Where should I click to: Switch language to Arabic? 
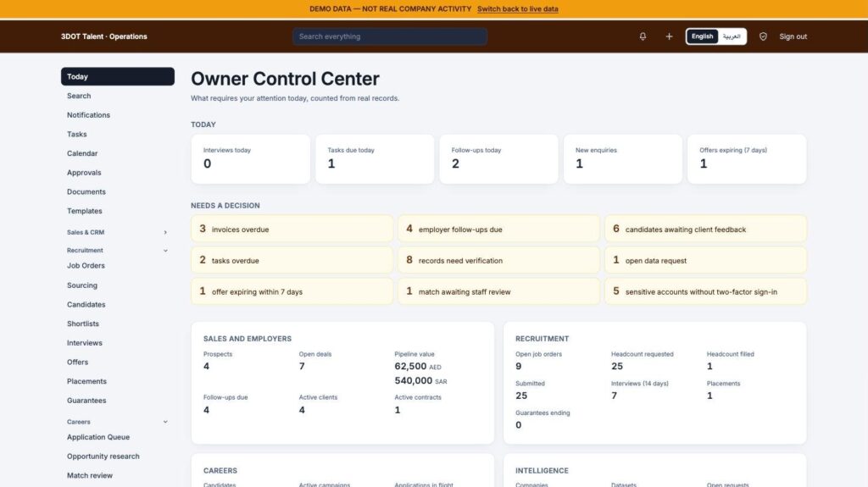click(x=732, y=36)
